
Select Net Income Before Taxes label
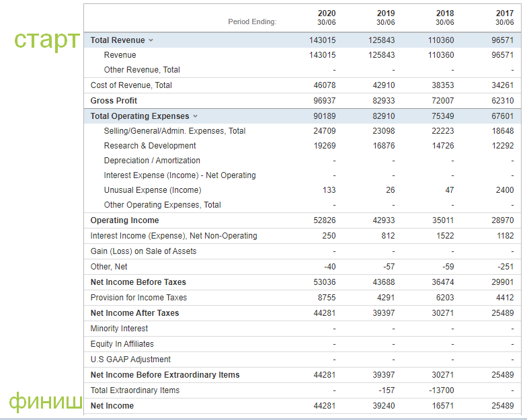[138, 282]
